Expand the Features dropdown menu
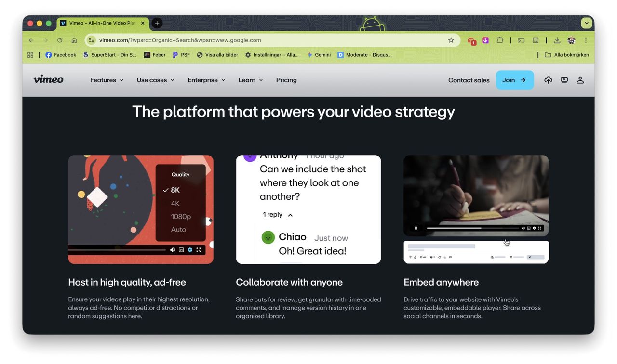This screenshot has width=617, height=364. [106, 80]
